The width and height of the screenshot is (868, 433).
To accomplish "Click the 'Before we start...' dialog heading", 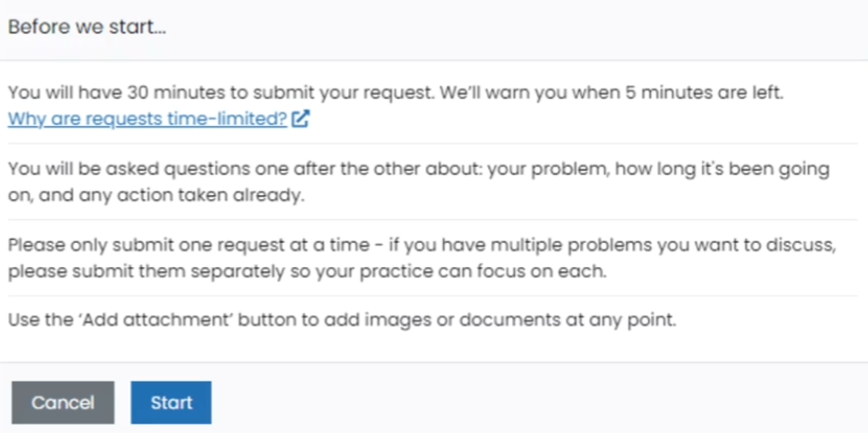I will [87, 27].
